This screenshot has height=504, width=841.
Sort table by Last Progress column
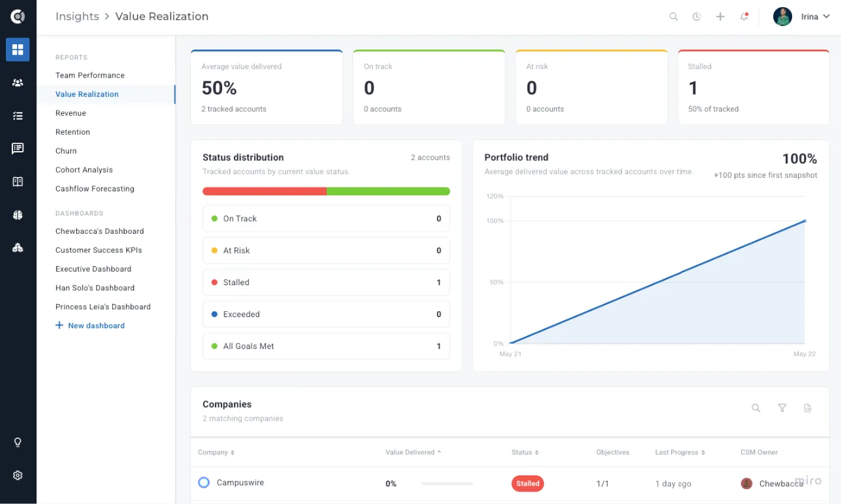coord(680,453)
